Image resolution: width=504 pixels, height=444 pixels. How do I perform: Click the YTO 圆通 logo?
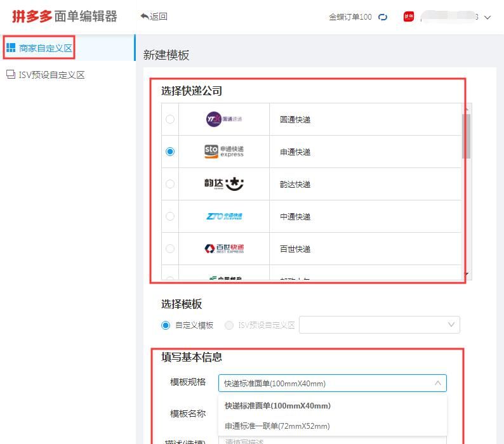click(224, 119)
